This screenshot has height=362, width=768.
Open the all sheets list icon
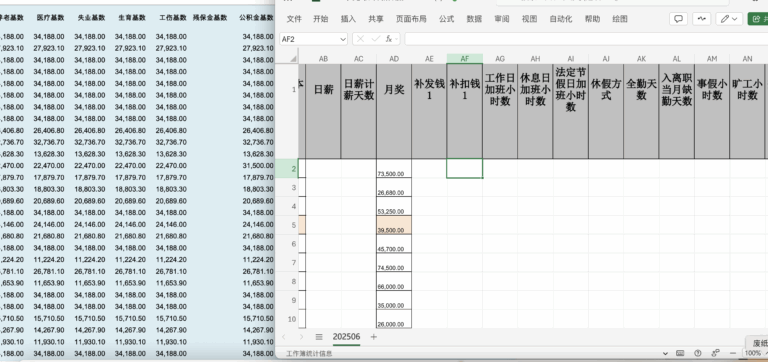[x=319, y=337]
